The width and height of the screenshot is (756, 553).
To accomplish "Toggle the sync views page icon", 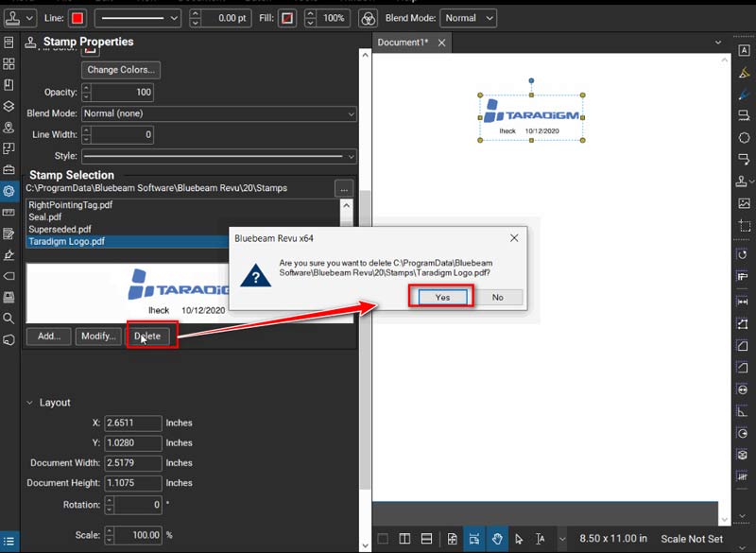I will pyautogui.click(x=453, y=539).
